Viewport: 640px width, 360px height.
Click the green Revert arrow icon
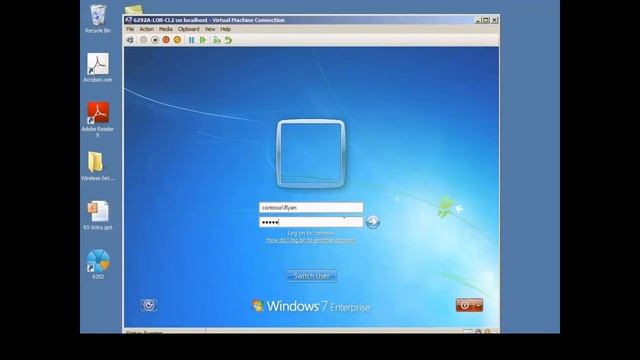click(228, 40)
